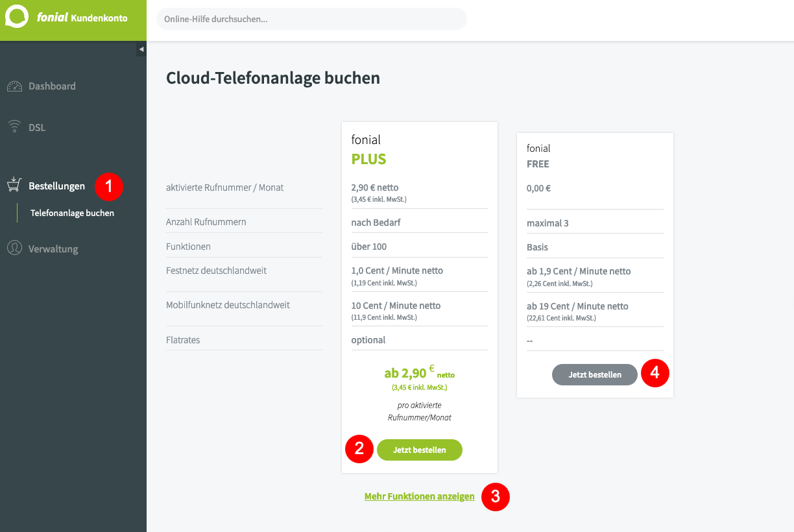The height and width of the screenshot is (532, 794).
Task: Click '1,0 Cent / Minute netto' text
Action: [397, 271]
